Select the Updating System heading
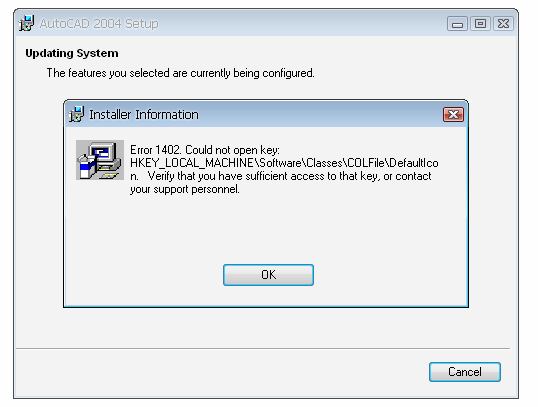This screenshot has height=407, width=538. pos(72,53)
